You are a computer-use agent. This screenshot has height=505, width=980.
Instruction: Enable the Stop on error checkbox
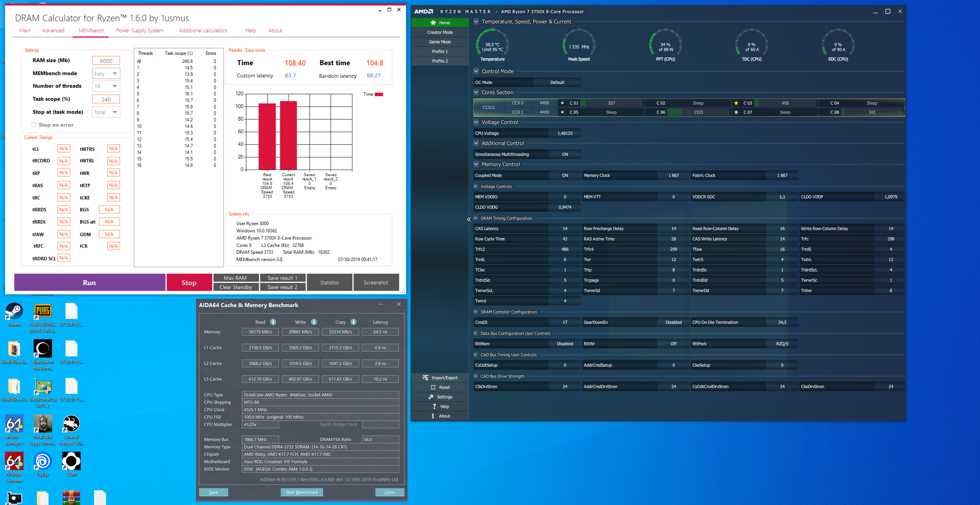coord(34,125)
